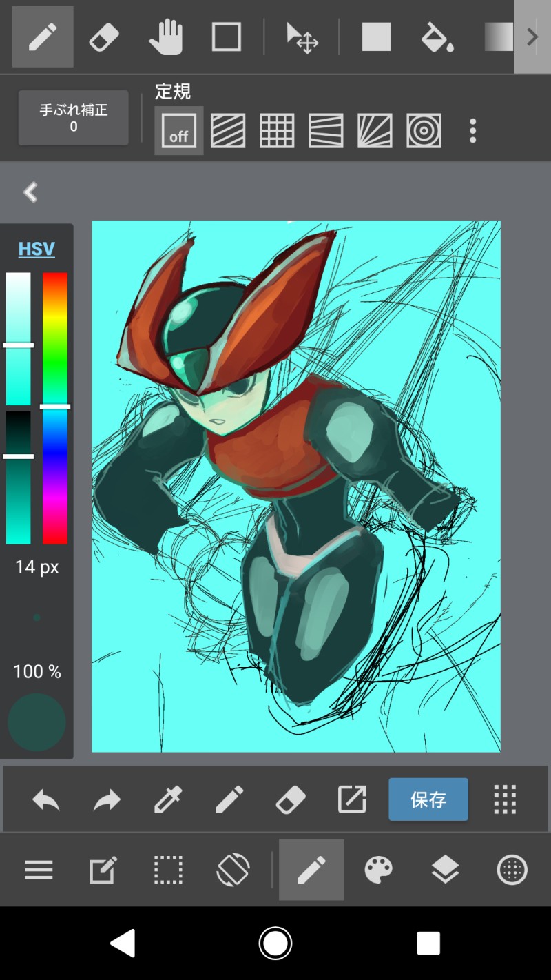Screen dimensions: 551x980
Task: Select the paint bucket fill tool
Action: click(437, 37)
